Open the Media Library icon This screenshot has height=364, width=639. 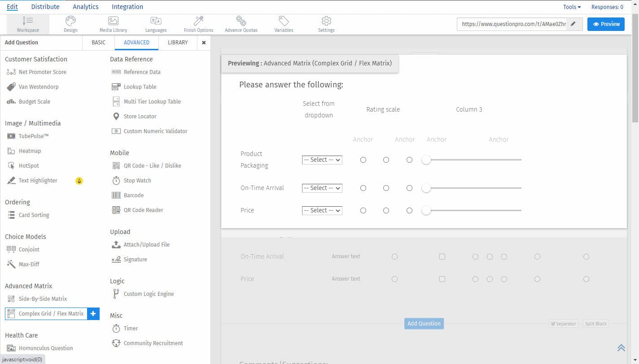pos(113,21)
